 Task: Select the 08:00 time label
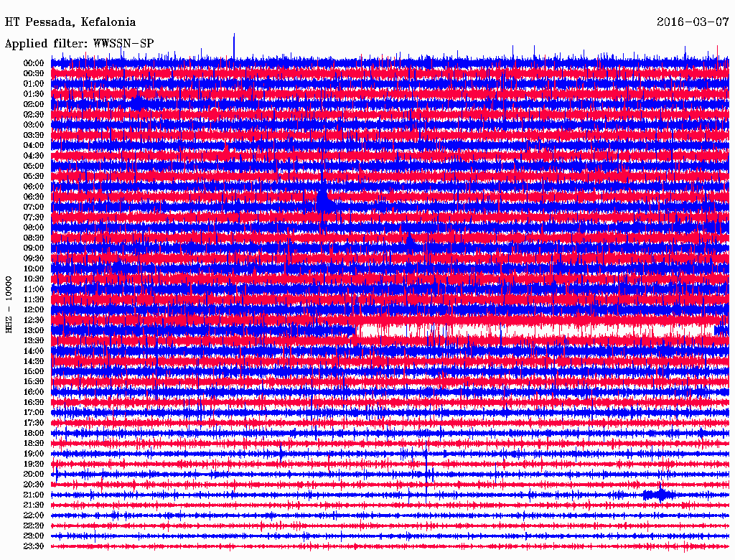click(x=34, y=228)
